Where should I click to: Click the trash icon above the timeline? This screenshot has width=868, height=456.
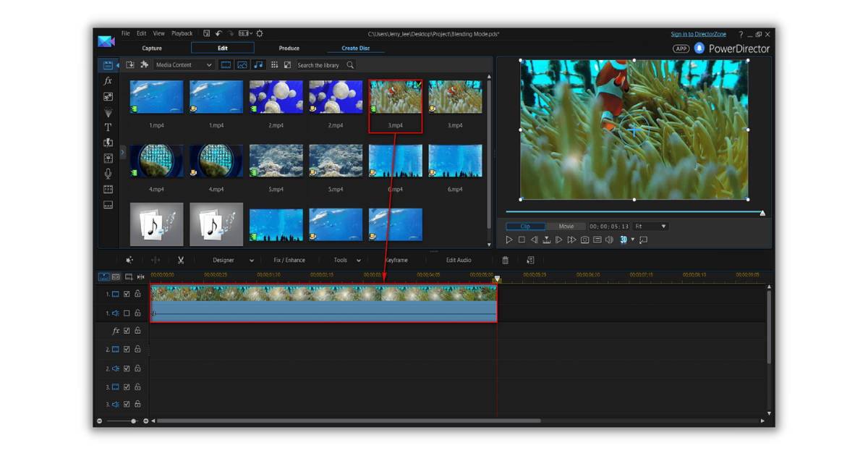[x=505, y=260]
